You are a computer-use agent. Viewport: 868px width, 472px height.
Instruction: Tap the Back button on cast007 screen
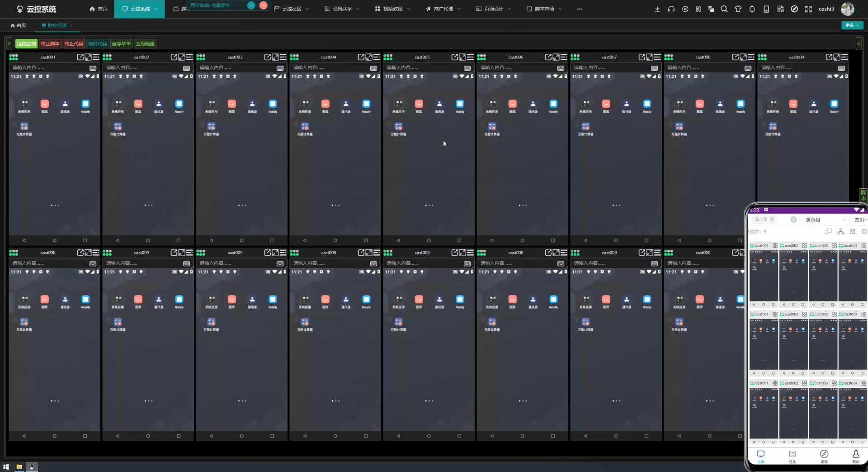coord(585,240)
